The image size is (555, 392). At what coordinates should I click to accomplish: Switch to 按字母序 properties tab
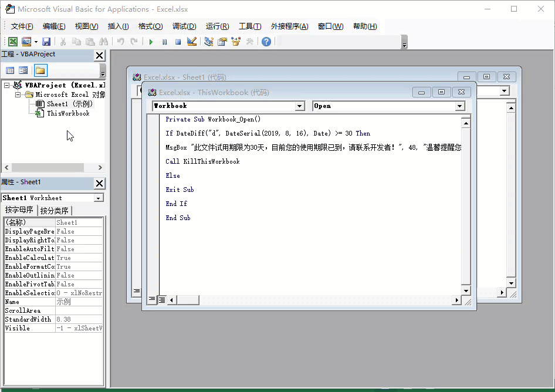[x=19, y=210]
